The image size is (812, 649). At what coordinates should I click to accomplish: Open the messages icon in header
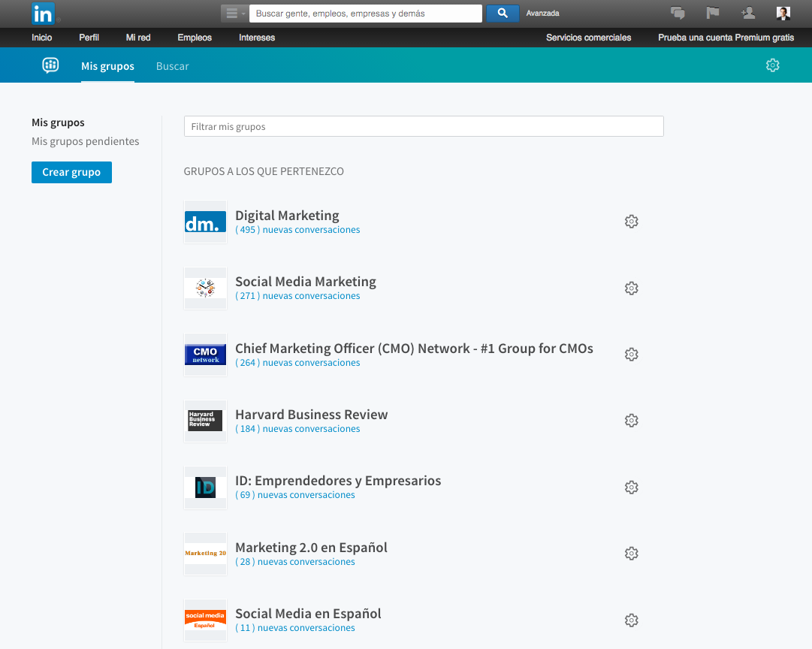(x=678, y=13)
